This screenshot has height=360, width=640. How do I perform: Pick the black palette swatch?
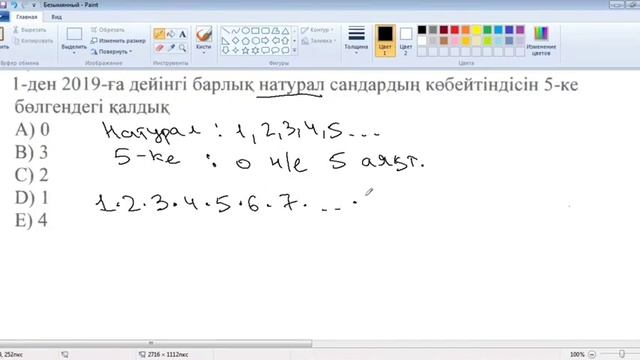[422, 30]
